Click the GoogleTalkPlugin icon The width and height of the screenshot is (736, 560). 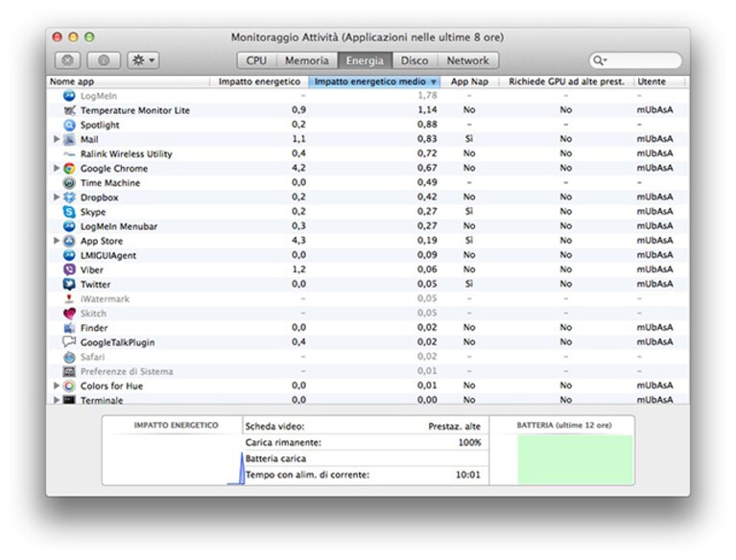pos(69,342)
